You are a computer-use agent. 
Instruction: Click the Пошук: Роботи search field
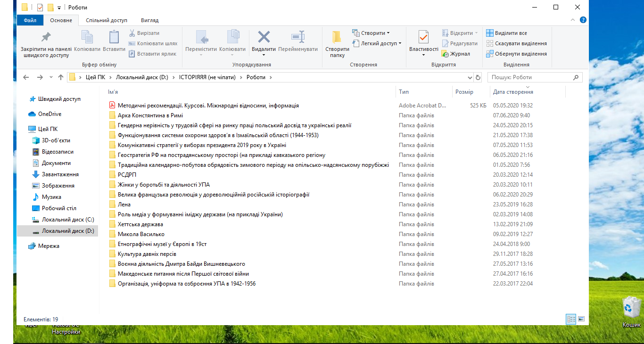[534, 77]
